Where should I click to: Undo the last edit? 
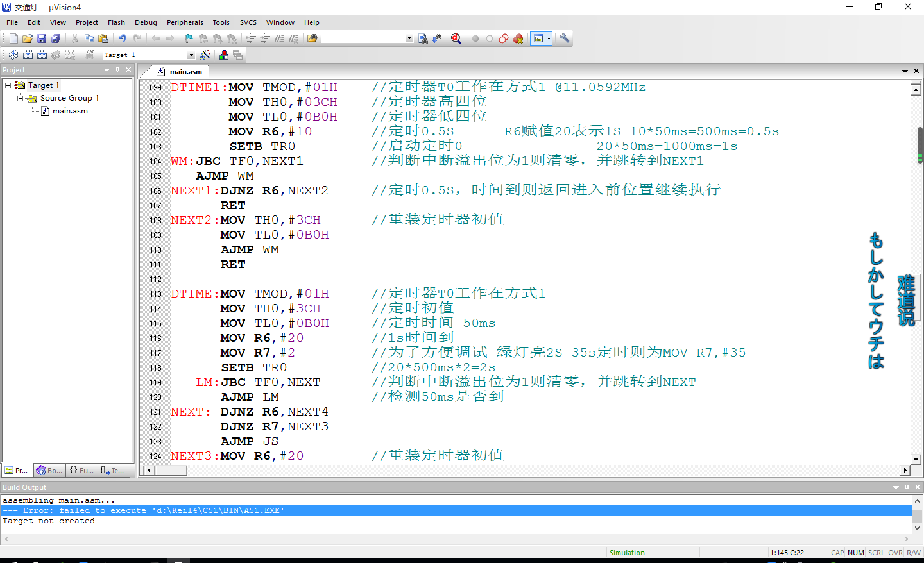(122, 38)
